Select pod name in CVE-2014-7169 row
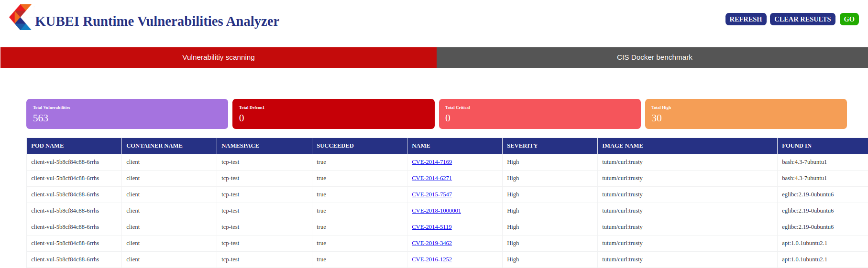Screen dimensions: 868x268 (x=65, y=162)
